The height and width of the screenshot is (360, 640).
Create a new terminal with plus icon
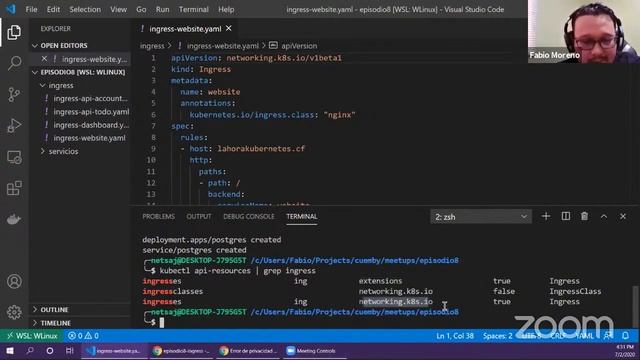coord(546,216)
